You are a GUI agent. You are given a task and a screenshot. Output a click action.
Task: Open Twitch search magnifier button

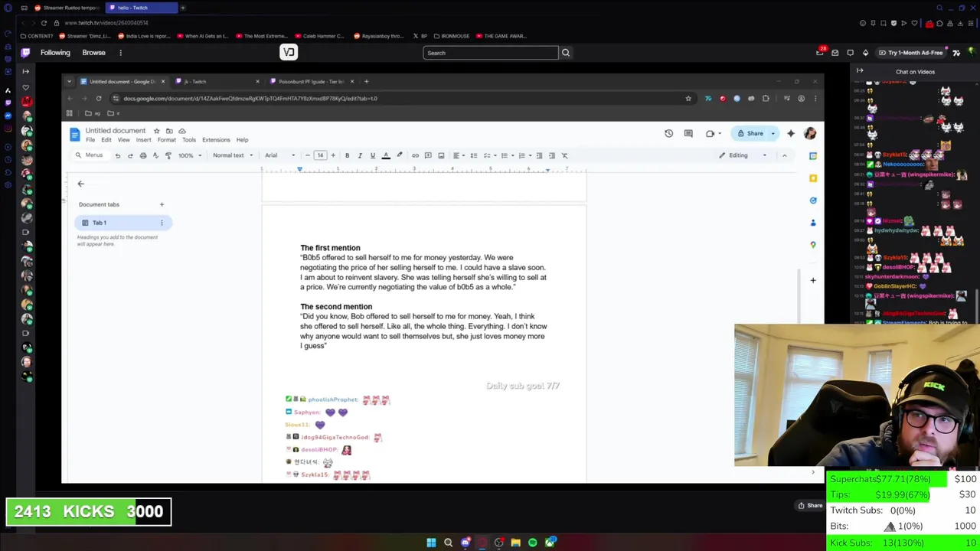click(x=566, y=53)
